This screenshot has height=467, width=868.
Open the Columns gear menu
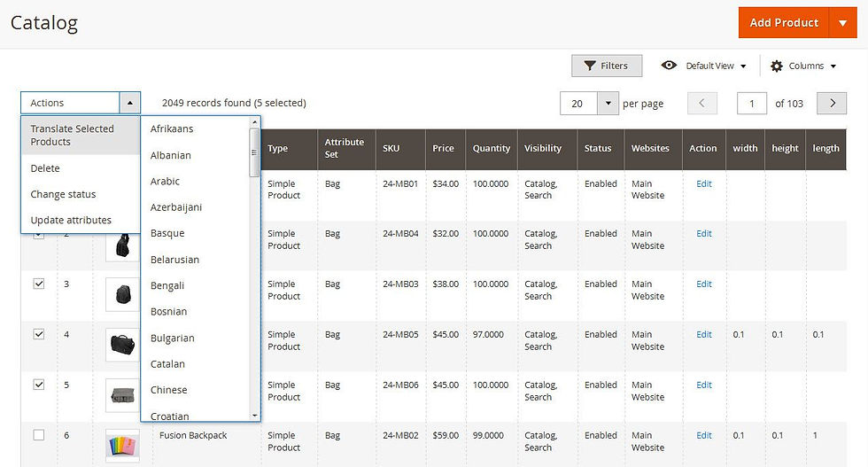803,66
